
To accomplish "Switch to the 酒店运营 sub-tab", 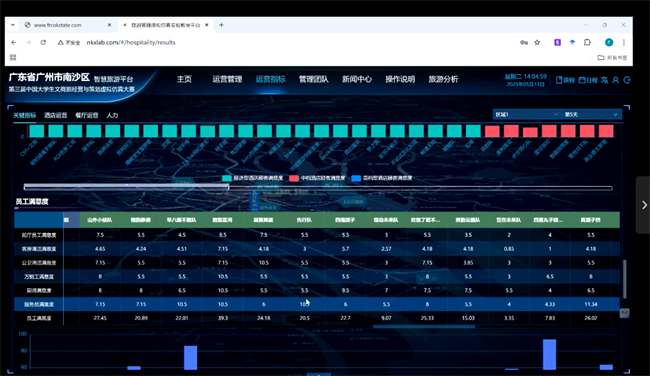I will pos(56,115).
